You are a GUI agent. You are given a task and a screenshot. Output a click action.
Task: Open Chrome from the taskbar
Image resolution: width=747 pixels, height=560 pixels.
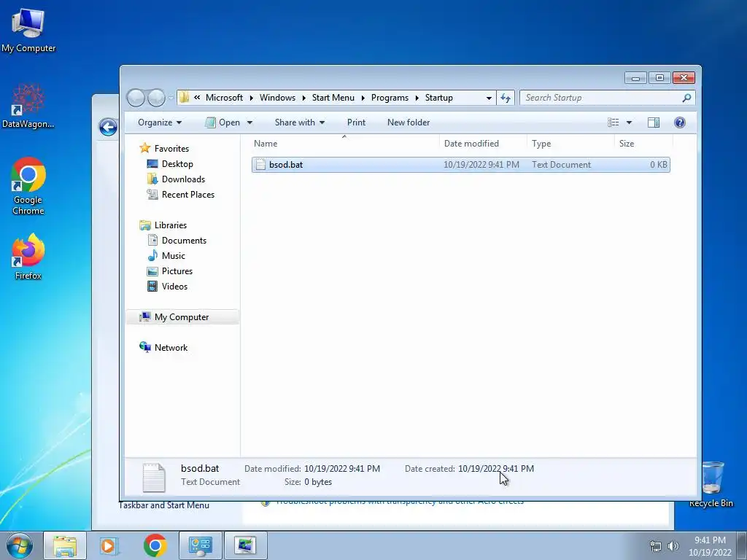tap(155, 545)
